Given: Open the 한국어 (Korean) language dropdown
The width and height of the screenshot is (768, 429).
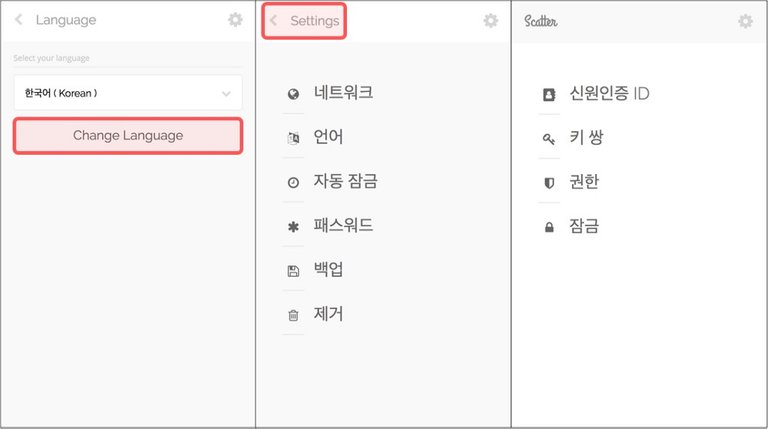Looking at the screenshot, I should tap(128, 93).
